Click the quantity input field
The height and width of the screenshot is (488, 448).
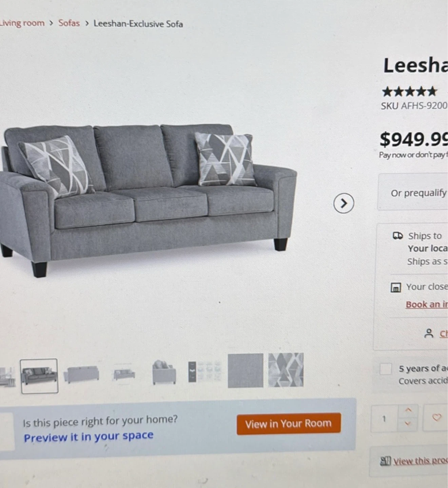click(x=384, y=419)
